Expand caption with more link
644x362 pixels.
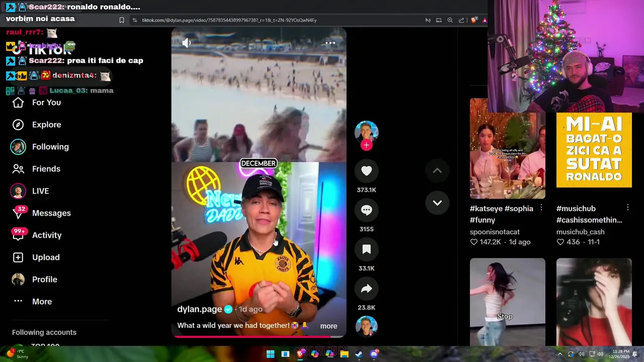[329, 326]
